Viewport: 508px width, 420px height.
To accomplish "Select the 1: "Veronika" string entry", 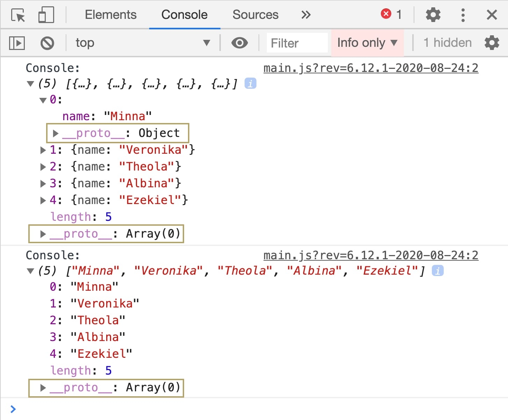I will coord(94,304).
